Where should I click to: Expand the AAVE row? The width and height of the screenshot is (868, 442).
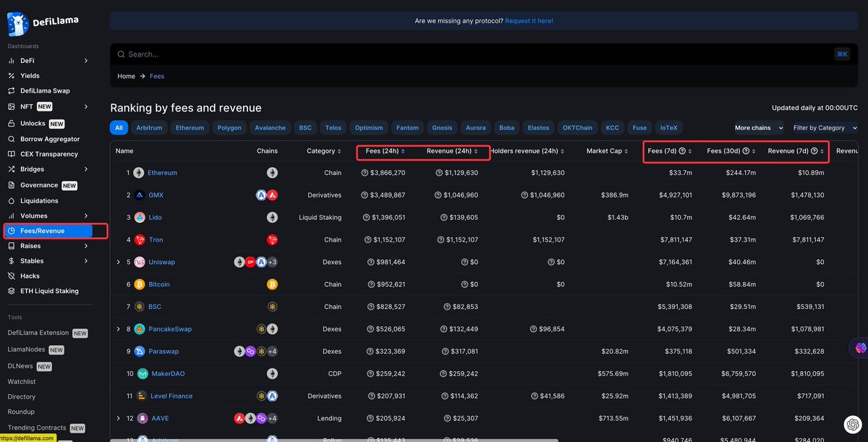(x=119, y=418)
